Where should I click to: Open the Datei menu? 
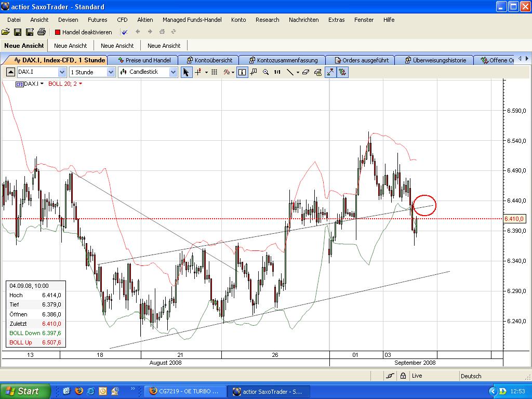(x=14, y=20)
